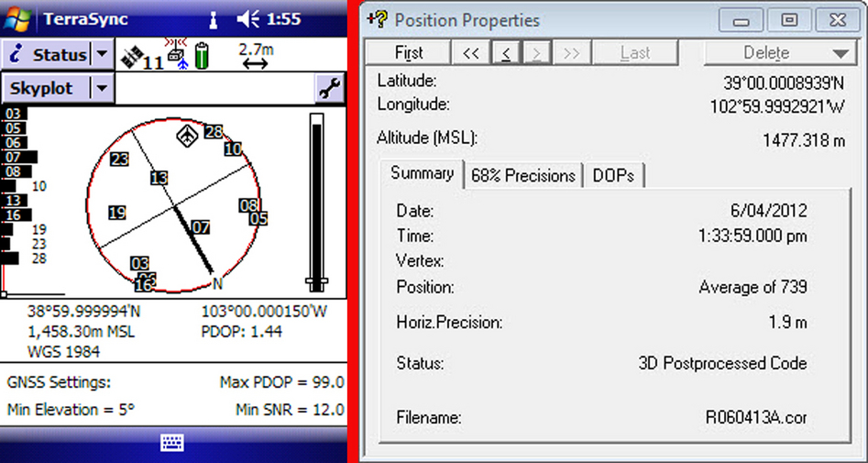Go to previous position with < button
Viewport: 868px width, 463px height.
pos(505,53)
